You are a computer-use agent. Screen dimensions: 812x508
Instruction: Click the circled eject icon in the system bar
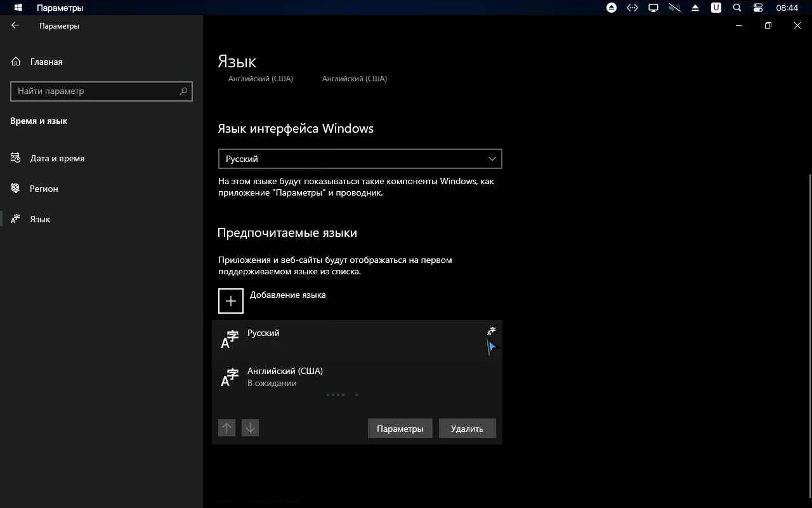tap(612, 8)
